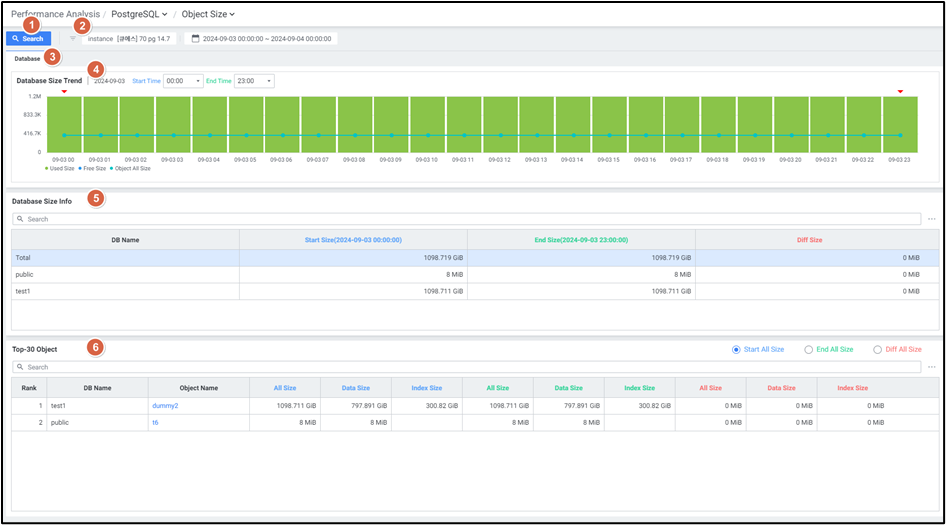Sort by the Diff Size column header
Screen dimensions: 946x525
809,240
